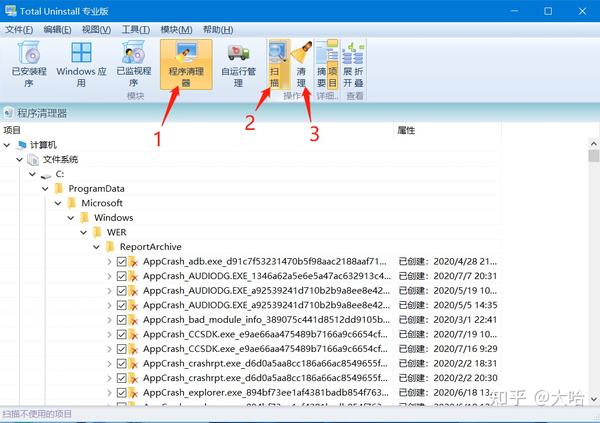The width and height of the screenshot is (600, 423).
Task: Uncheck the AppCrash_adb.exe item checkbox
Action: (122, 262)
